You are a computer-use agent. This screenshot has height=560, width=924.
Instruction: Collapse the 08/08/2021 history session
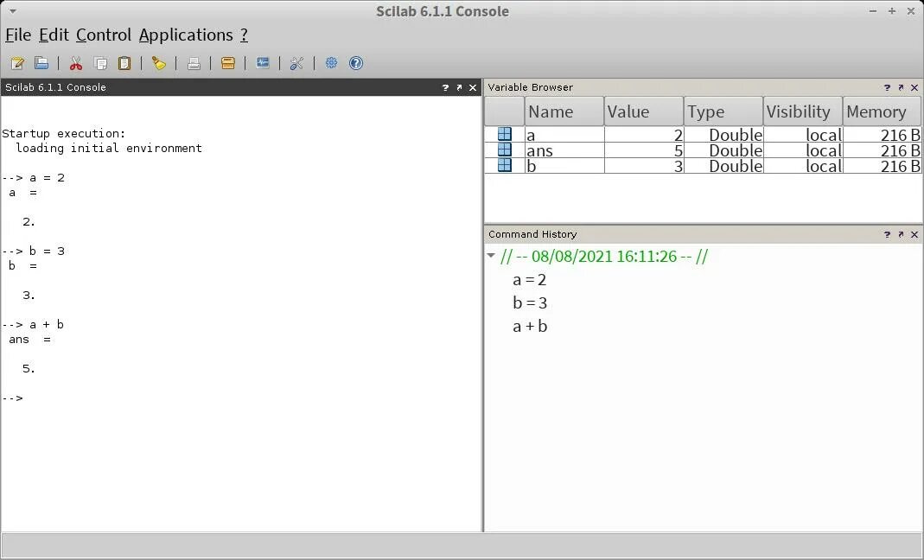pos(491,256)
